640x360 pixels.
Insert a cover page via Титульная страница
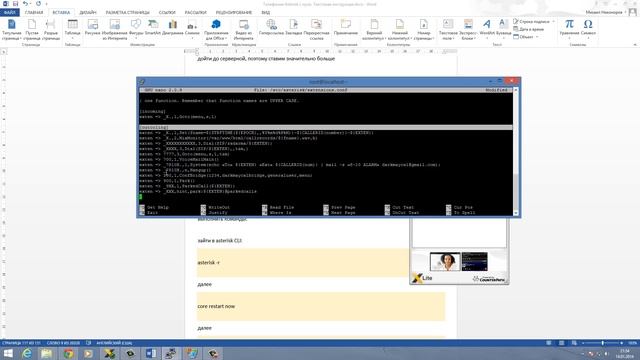(x=11, y=29)
